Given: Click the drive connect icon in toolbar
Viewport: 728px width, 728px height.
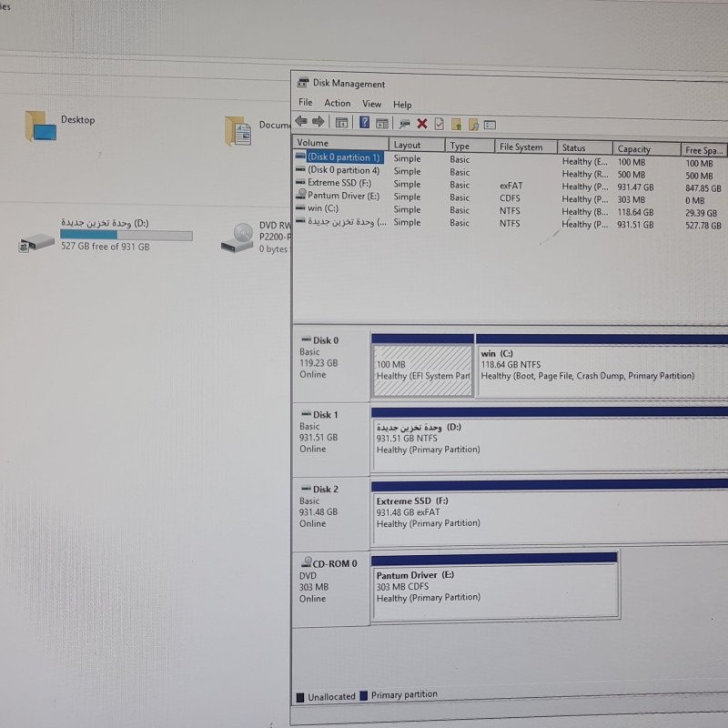Looking at the screenshot, I should 404,124.
